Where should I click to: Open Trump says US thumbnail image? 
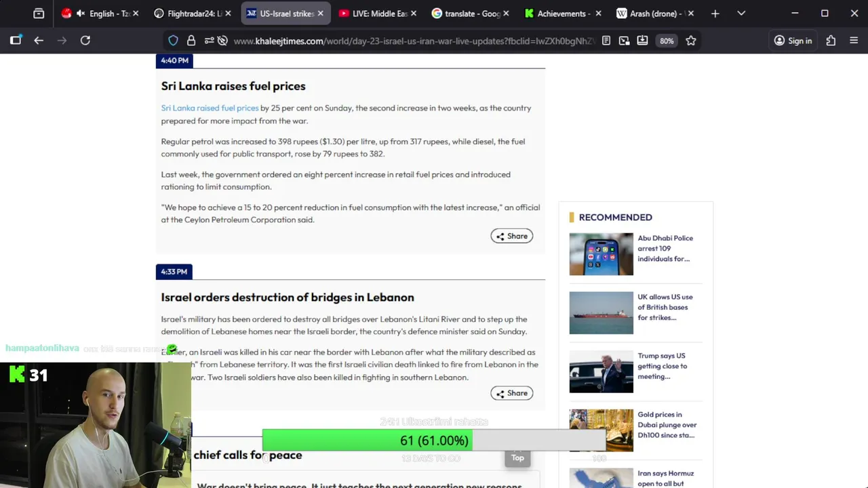(x=601, y=371)
